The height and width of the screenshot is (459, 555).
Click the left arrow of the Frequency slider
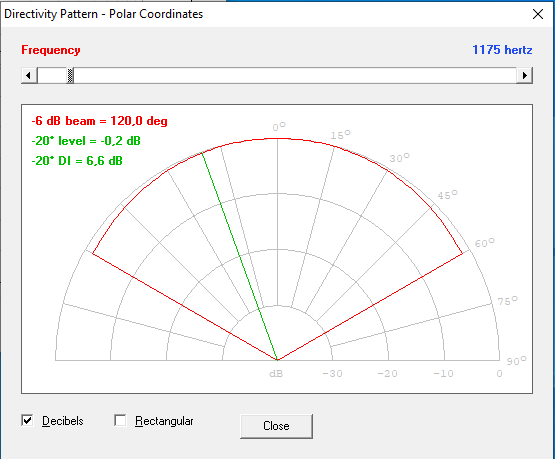click(x=29, y=75)
